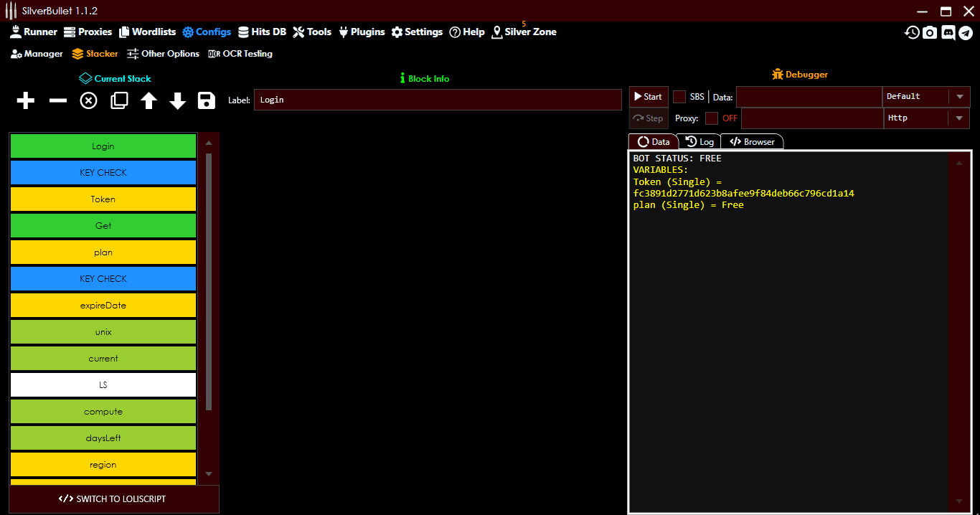This screenshot has height=515, width=980.
Task: Open Other Options sub-tab
Action: (x=163, y=54)
